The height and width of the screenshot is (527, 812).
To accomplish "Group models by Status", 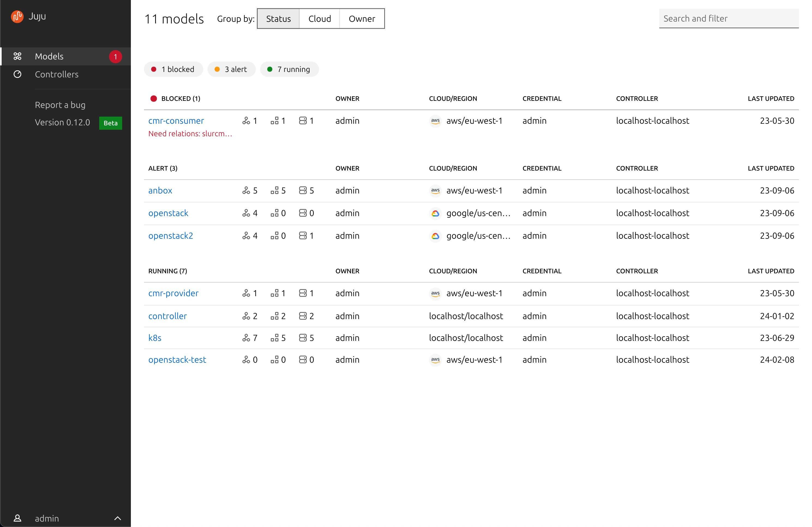I will click(x=278, y=19).
